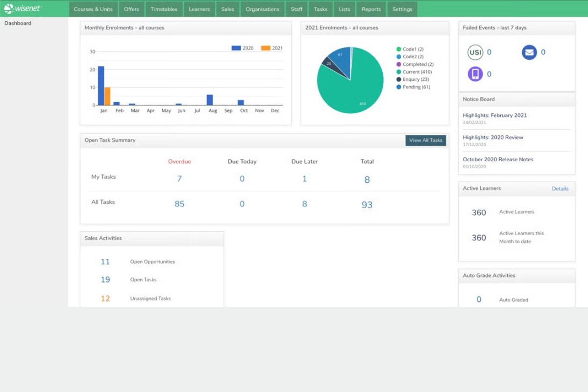Open the Organisations menu
Screen dimensions: 588x392
coord(263,9)
